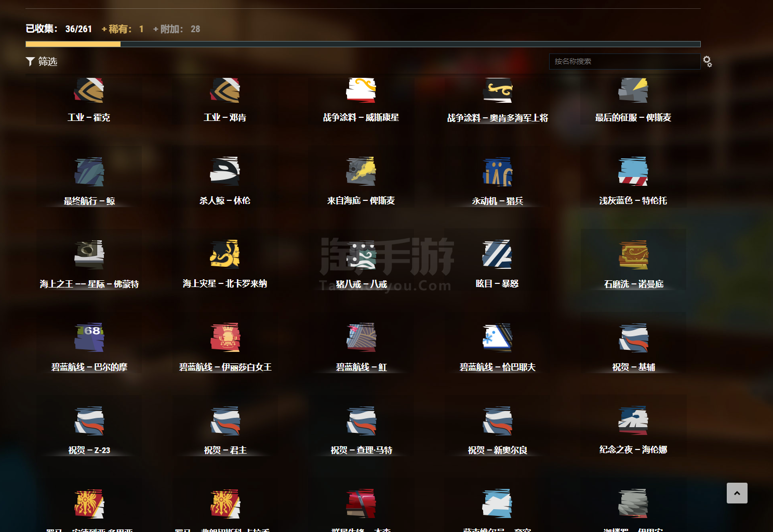Choose the 碧蓝航线 – 恰巴耶夫 icon
Viewport: 773px width, 532px height.
(497, 337)
